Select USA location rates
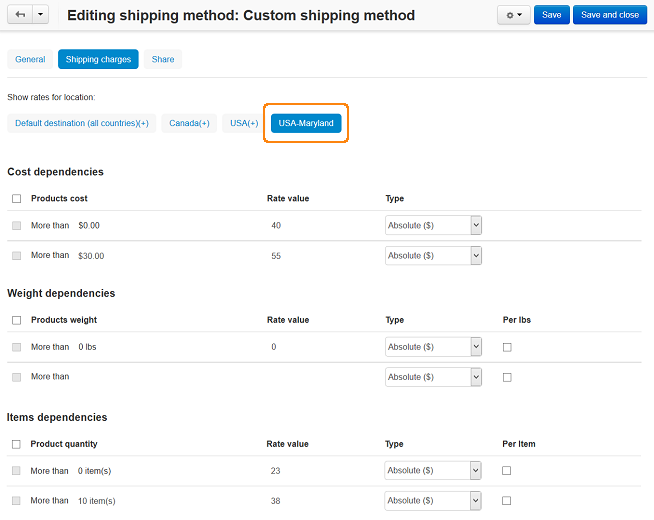The height and width of the screenshot is (520, 654). point(243,123)
